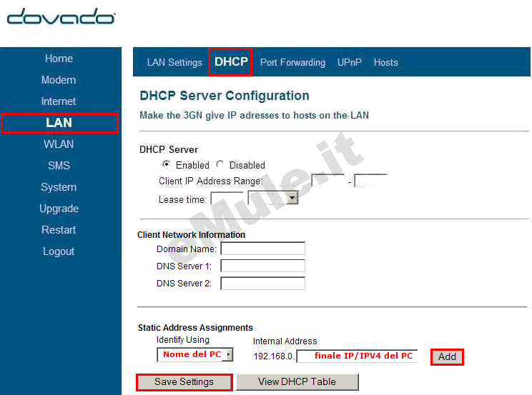Open the Home page in sidebar
Screen dimensions: 532x395
(59, 59)
